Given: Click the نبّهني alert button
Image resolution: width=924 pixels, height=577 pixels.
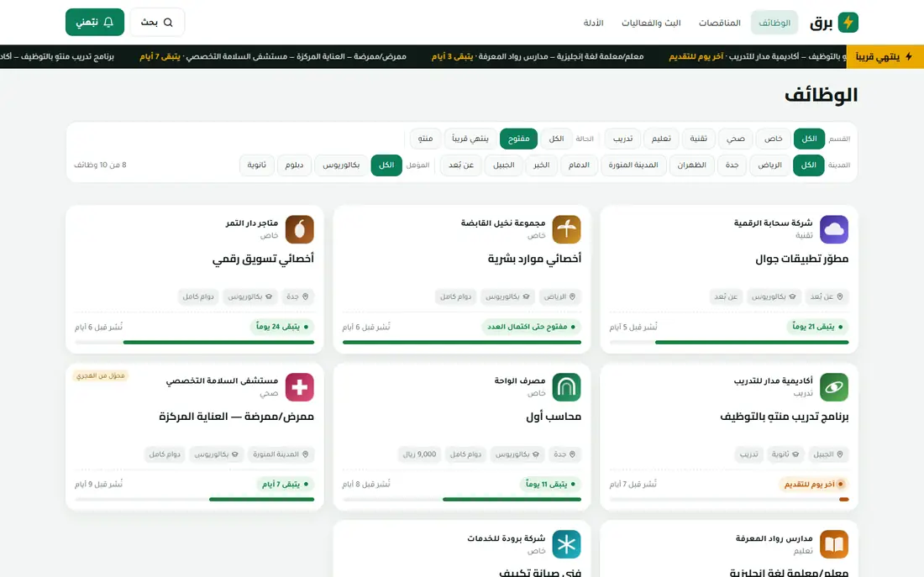Looking at the screenshot, I should pos(95,23).
